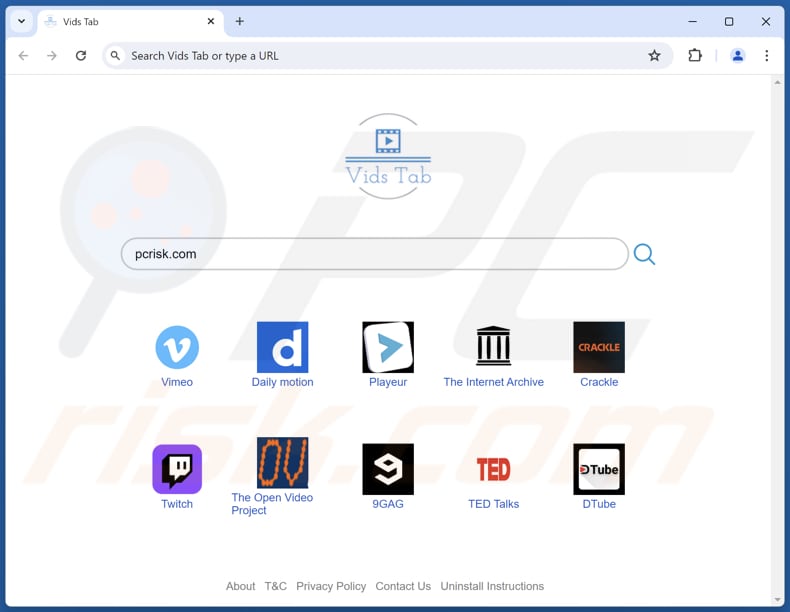Click the Vimeo text link
This screenshot has height=612, width=790.
pyautogui.click(x=177, y=382)
